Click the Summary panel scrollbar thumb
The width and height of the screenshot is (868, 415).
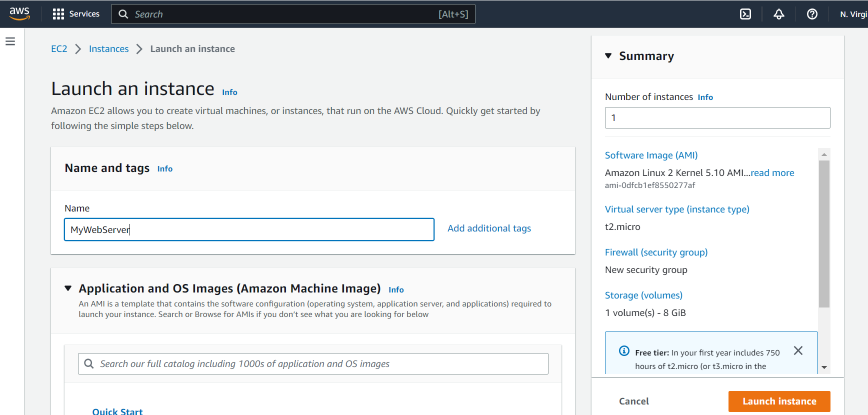pos(824,234)
